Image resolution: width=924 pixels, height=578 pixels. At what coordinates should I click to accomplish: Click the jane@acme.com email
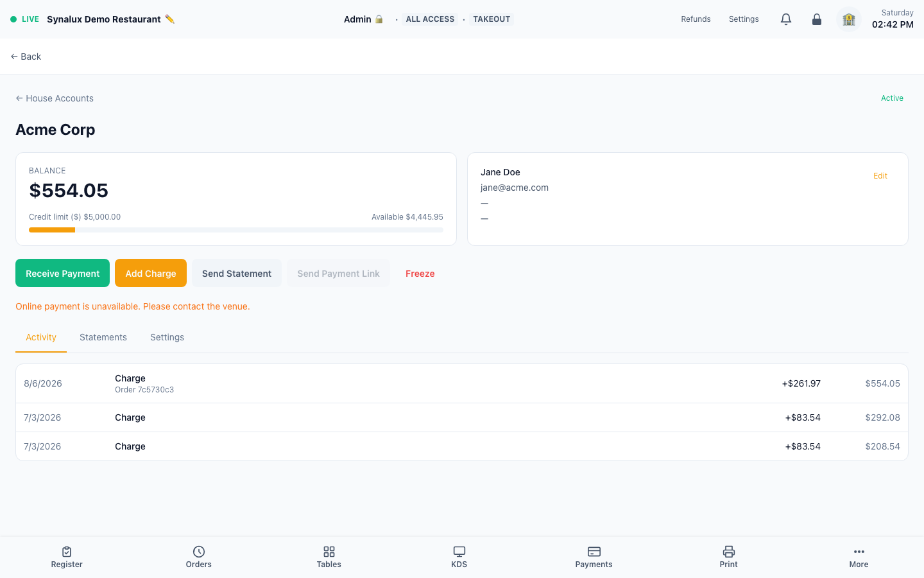point(515,188)
